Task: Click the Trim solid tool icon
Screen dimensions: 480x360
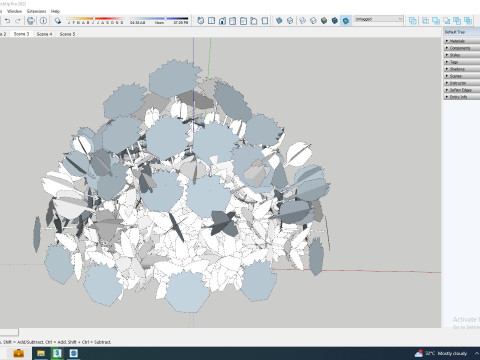Action: [x=457, y=21]
